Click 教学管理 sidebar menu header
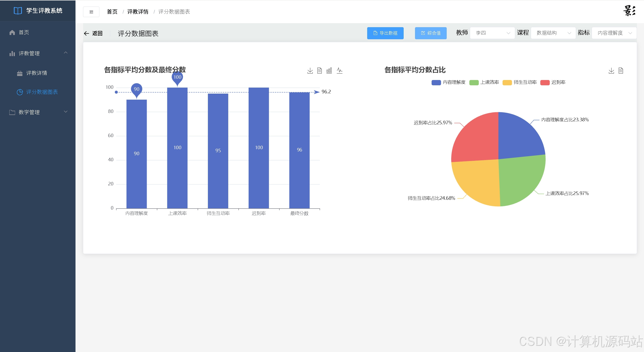This screenshot has height=352, width=644. coord(38,112)
